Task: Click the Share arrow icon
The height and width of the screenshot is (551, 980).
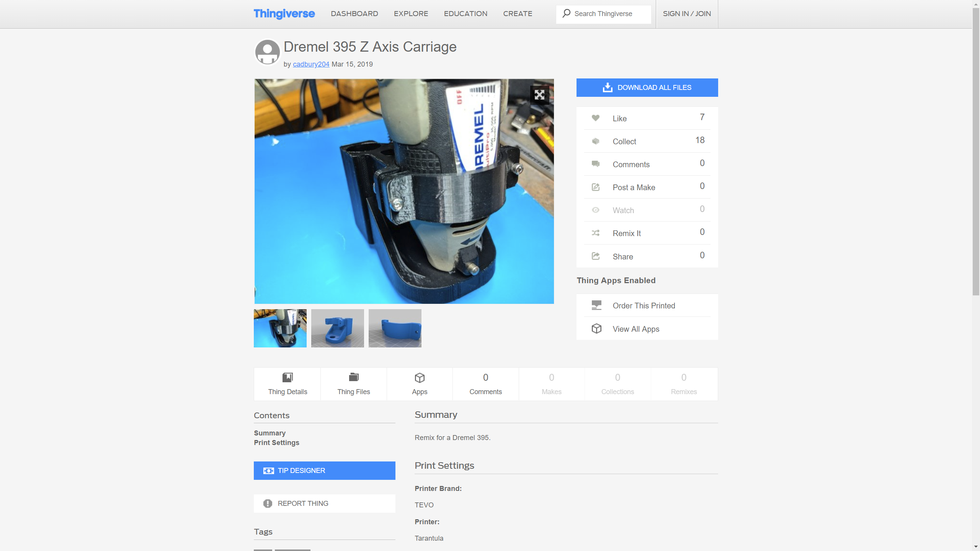Action: click(x=596, y=256)
